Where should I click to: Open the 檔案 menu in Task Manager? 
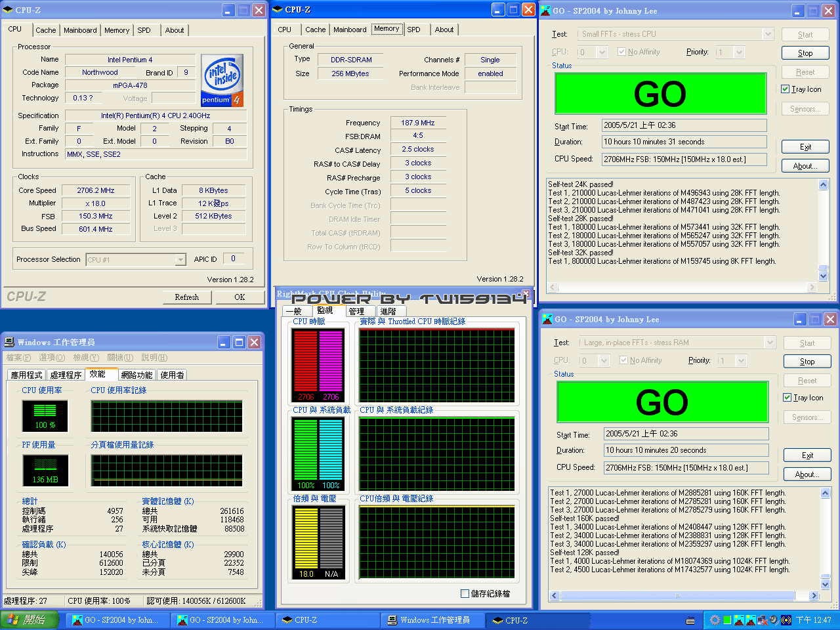pos(18,358)
